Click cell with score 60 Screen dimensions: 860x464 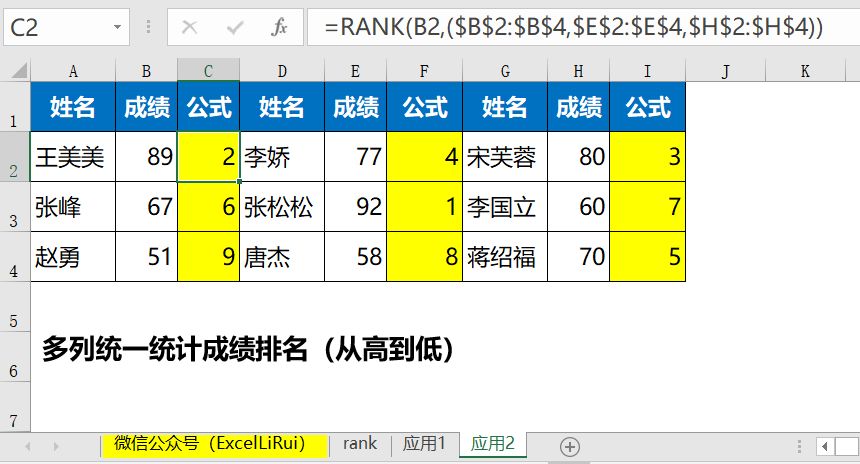click(579, 207)
